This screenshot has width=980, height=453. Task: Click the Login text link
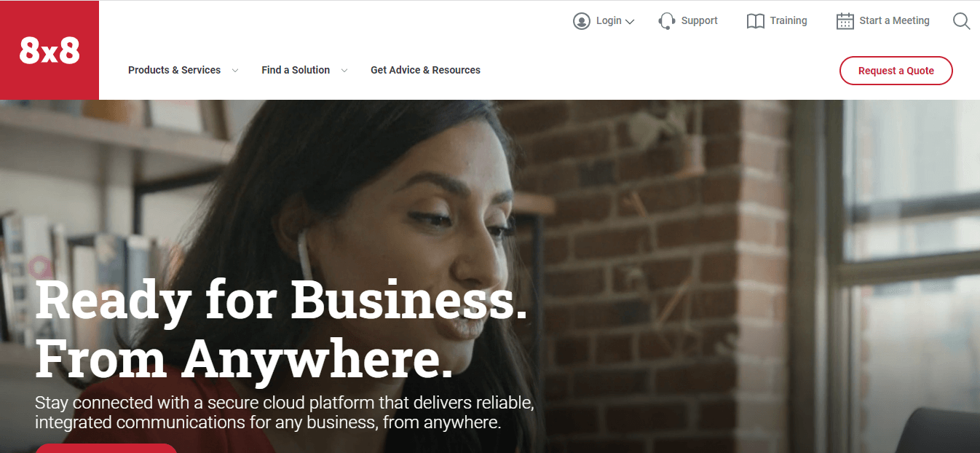(x=608, y=20)
